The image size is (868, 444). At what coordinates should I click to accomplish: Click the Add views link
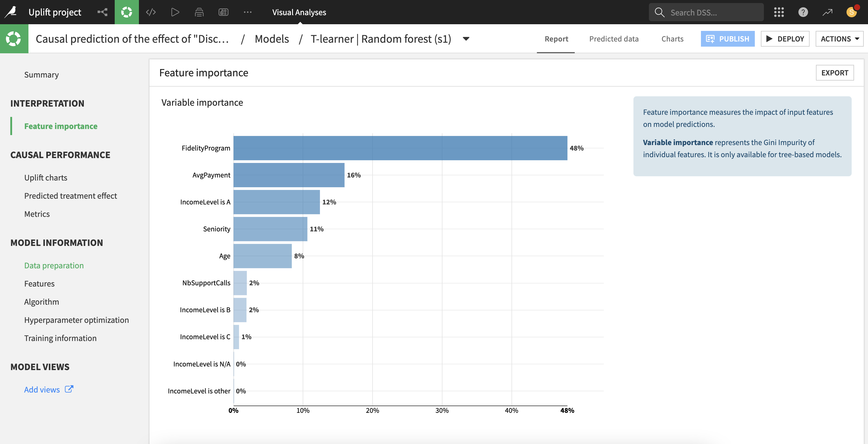42,389
